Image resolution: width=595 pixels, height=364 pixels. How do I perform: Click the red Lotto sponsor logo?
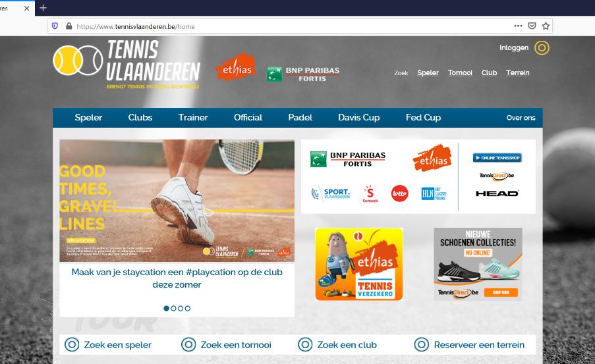coord(399,194)
